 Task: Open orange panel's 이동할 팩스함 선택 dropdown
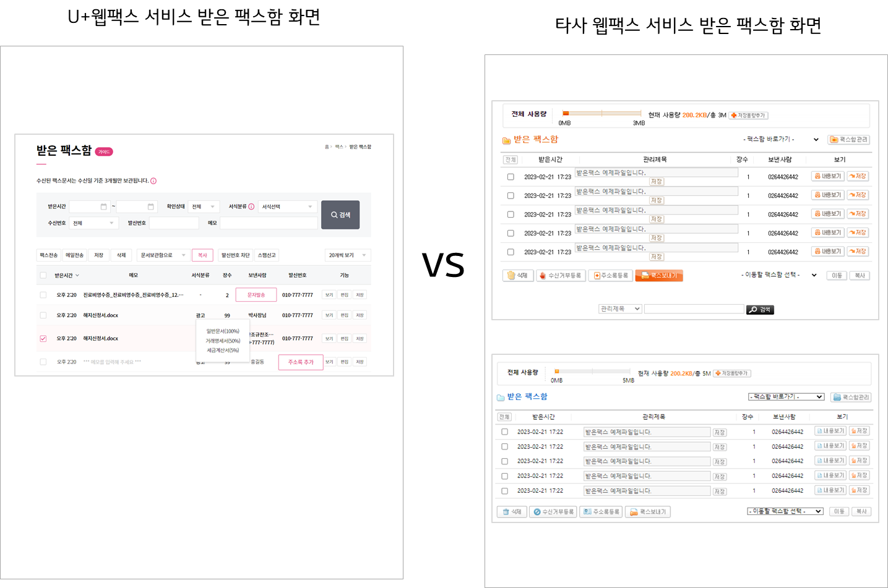(779, 275)
